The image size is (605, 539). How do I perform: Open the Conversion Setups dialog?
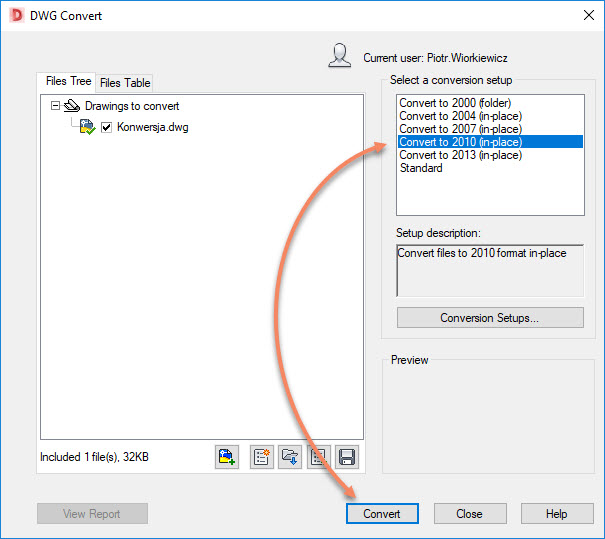coord(489,318)
